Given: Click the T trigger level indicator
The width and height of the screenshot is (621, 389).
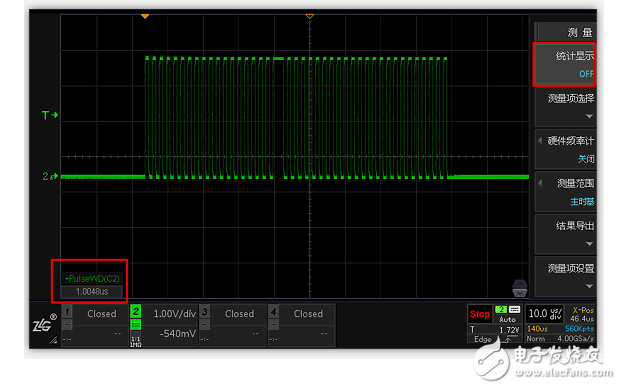Looking at the screenshot, I should pos(50,115).
